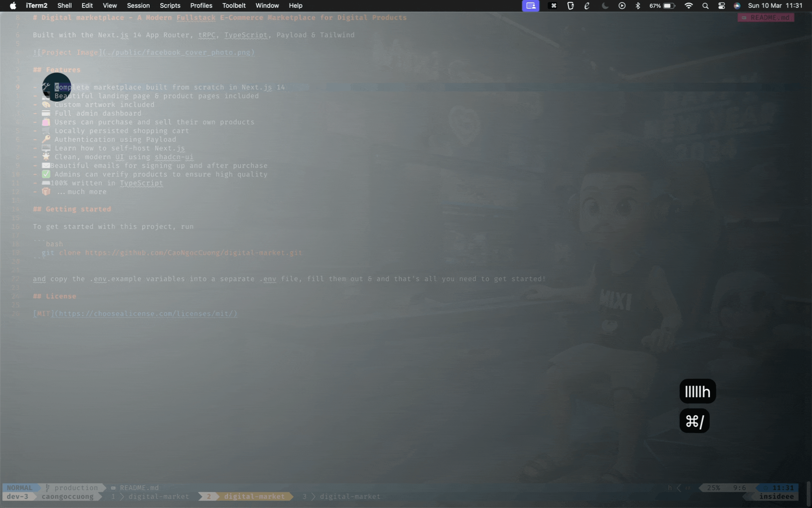Click the star emoji beside Clean, modern UI

(x=46, y=157)
